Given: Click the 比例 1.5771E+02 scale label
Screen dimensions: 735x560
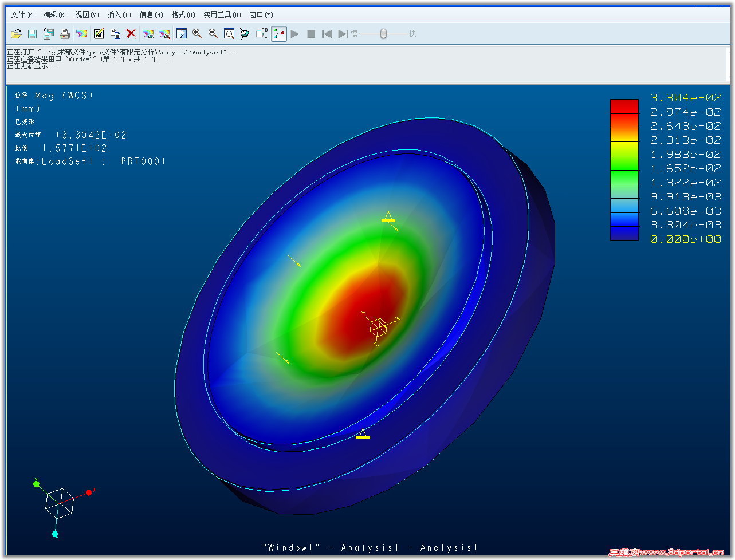Looking at the screenshot, I should 61,148.
